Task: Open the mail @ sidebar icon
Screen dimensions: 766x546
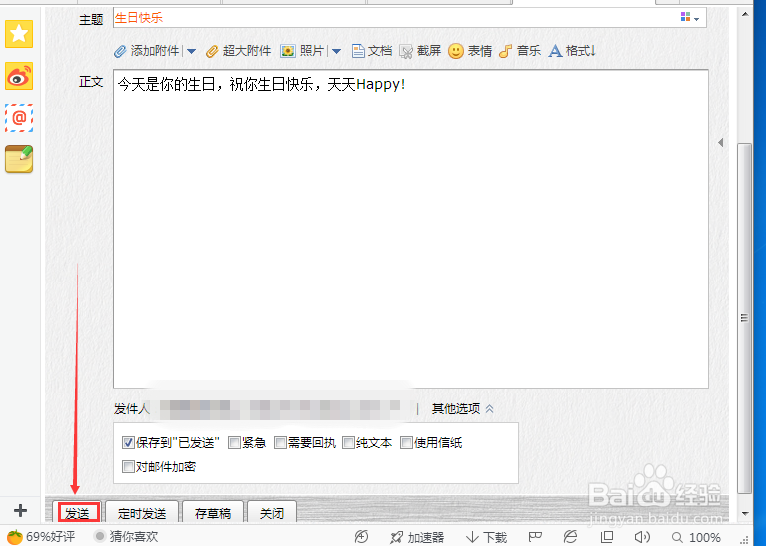Action: (19, 118)
